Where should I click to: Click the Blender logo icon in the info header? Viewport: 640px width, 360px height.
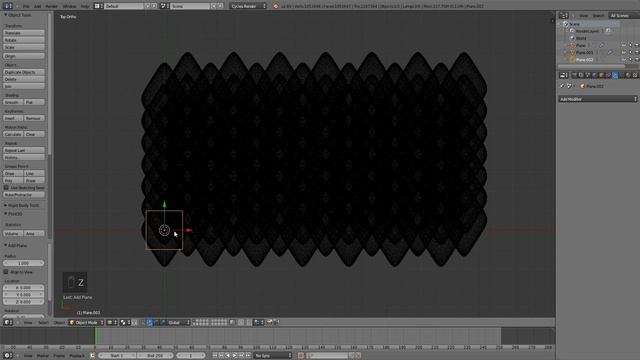click(x=276, y=6)
